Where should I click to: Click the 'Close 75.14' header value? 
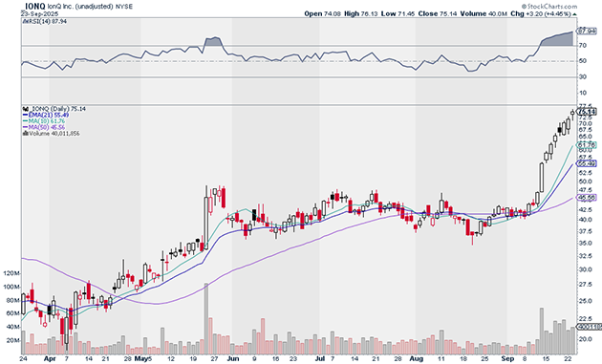[x=438, y=13]
